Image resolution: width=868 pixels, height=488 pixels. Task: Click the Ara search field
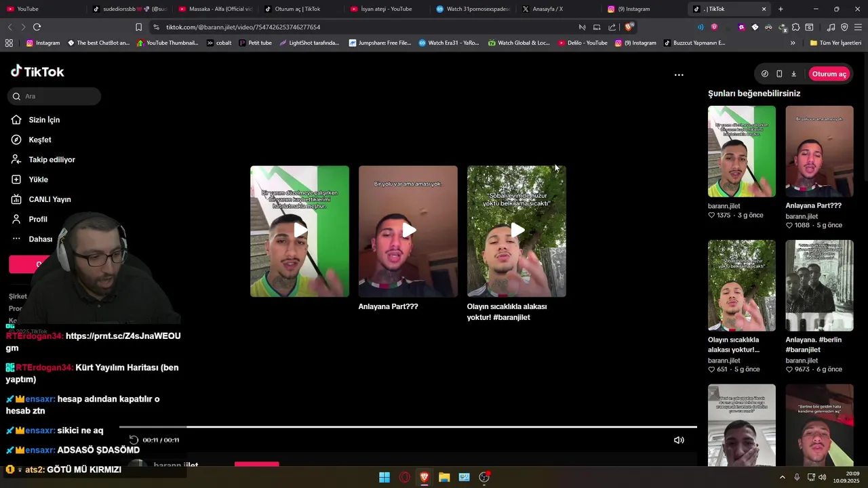(55, 96)
